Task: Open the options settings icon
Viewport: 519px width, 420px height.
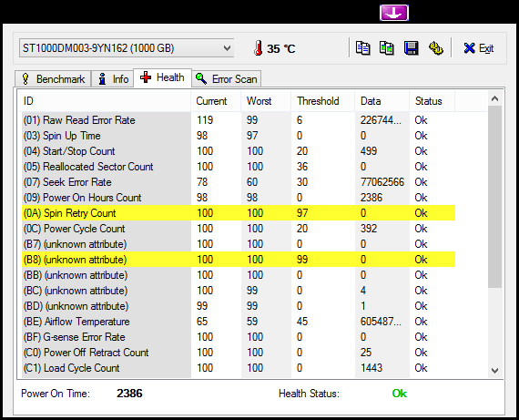Action: (436, 48)
